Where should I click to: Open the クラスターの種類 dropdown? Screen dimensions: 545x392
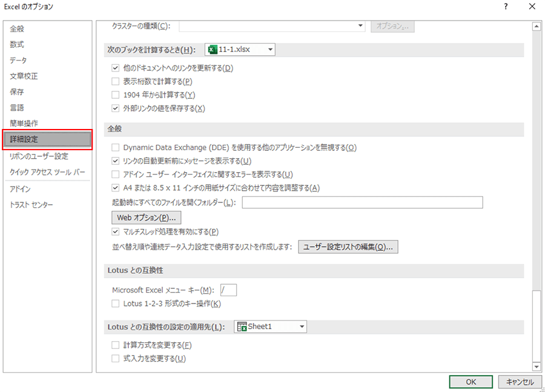click(272, 26)
